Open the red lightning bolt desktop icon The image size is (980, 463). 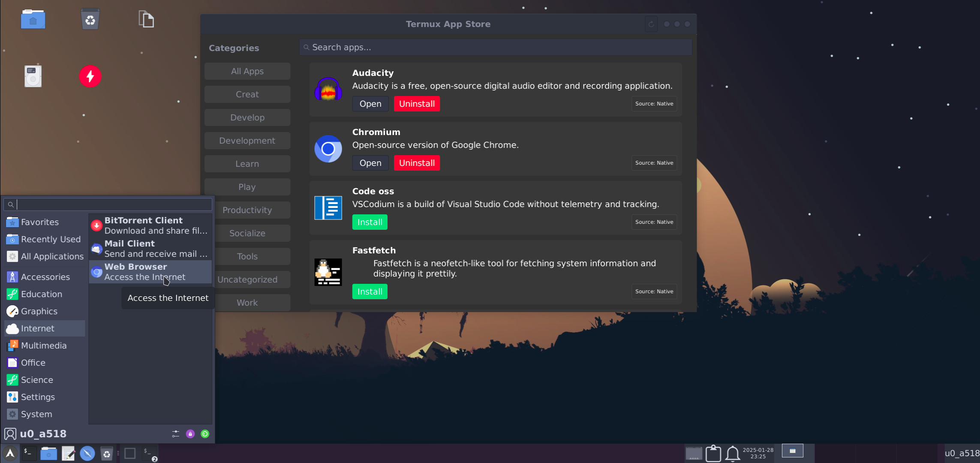pos(90,76)
